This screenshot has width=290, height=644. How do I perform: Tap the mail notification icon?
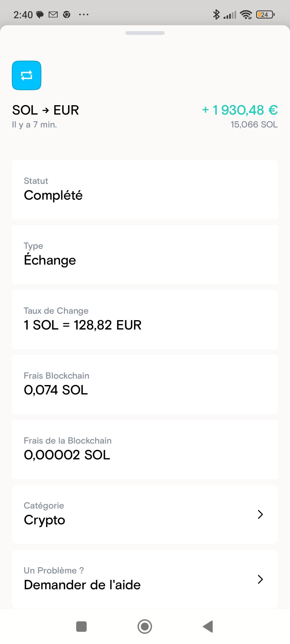coord(53,14)
